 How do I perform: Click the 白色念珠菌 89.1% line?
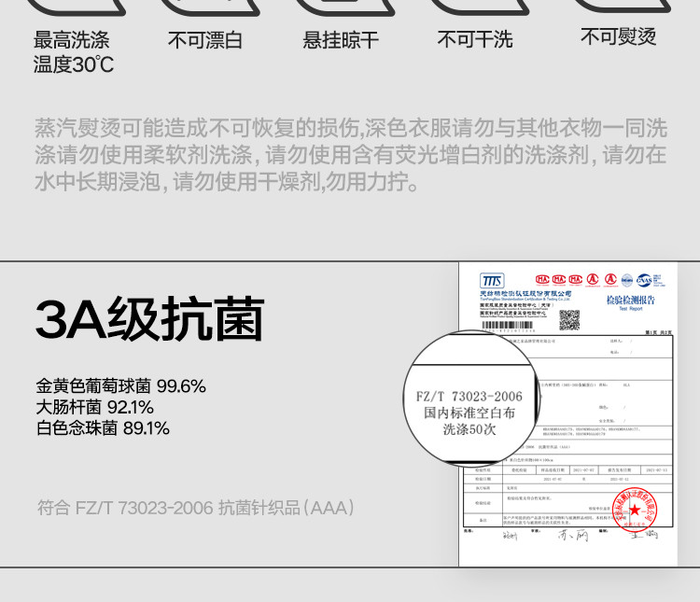pos(103,428)
